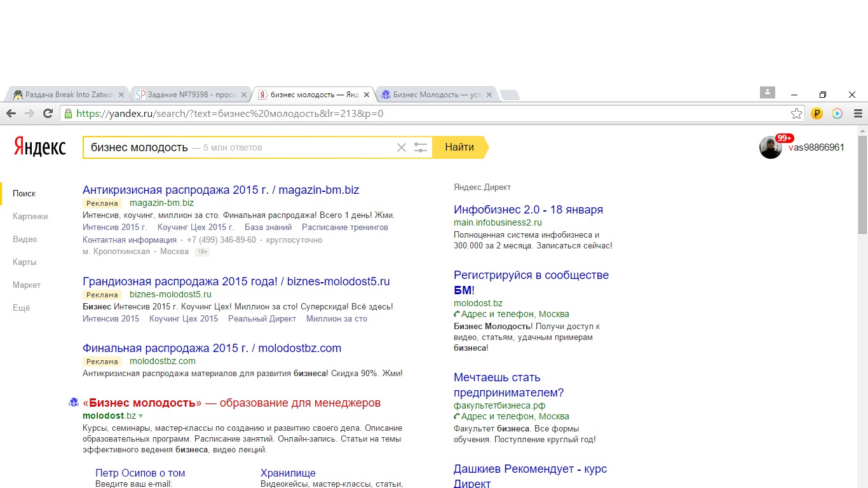
Task: Open Антикризисная распродажа 2015 г. ad link
Action: 221,190
